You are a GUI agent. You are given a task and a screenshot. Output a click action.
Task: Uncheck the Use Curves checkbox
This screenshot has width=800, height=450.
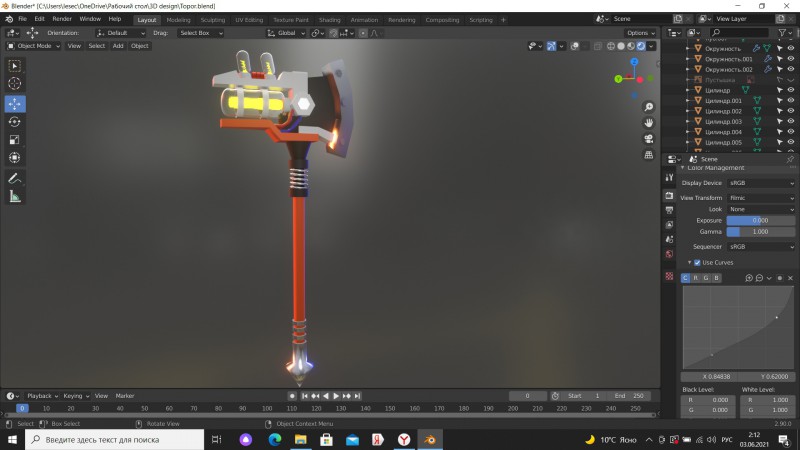point(697,263)
